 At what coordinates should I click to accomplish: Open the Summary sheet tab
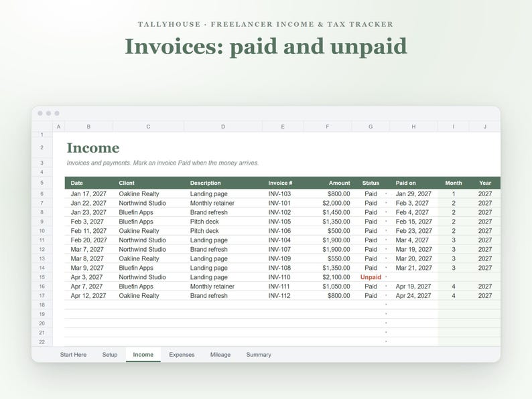259,355
